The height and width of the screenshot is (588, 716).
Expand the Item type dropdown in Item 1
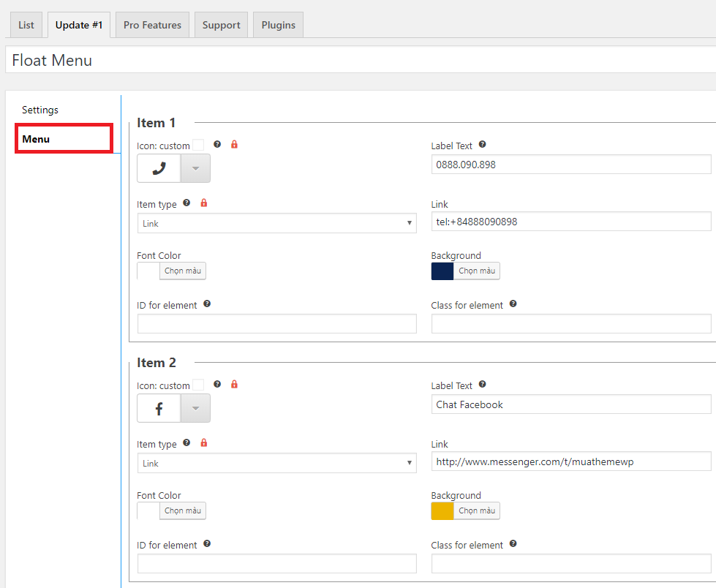[x=276, y=223]
